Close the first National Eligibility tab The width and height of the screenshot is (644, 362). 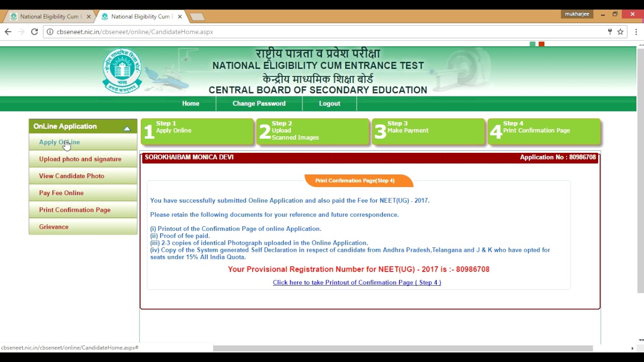coord(89,17)
